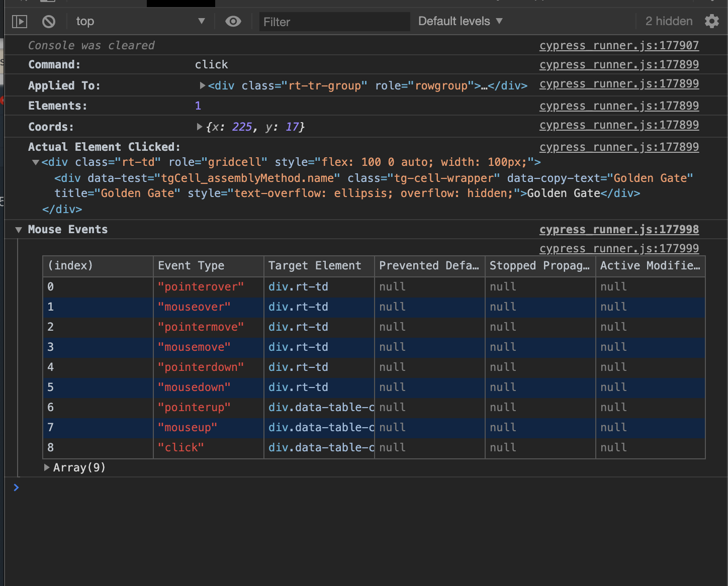Click the Prevented Defa… column header
Viewport: 728px width, 586px height.
click(430, 266)
